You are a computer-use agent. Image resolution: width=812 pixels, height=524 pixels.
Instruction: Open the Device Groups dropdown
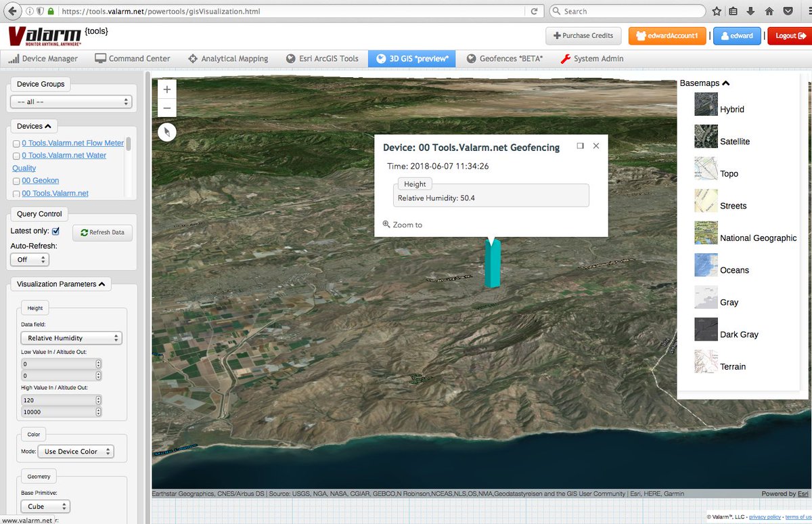(x=70, y=102)
